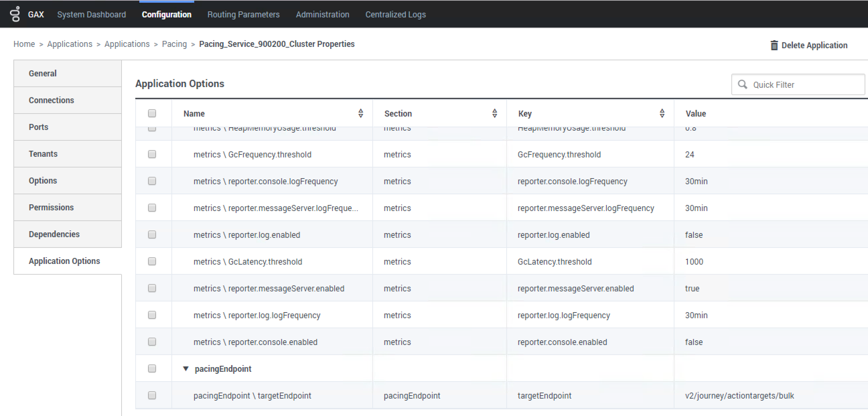Click value 1000 for GcLatency.threshold

pyautogui.click(x=694, y=262)
